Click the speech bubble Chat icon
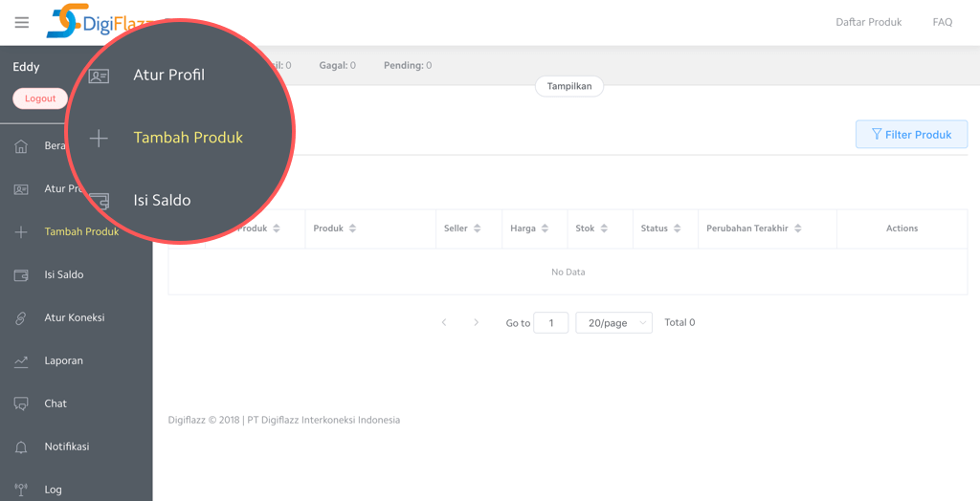The image size is (980, 501). tap(21, 404)
